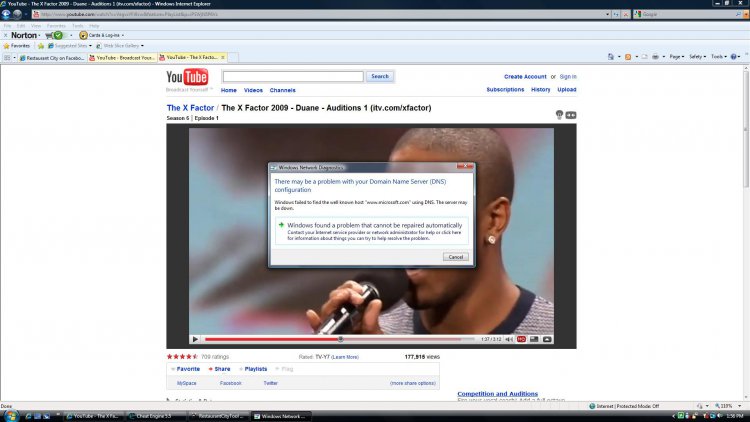The image size is (750, 422).
Task: Open the File menu
Action: (7, 26)
